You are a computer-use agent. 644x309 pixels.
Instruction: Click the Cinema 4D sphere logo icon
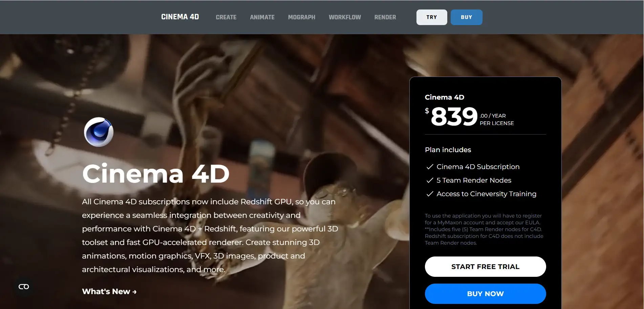click(99, 132)
